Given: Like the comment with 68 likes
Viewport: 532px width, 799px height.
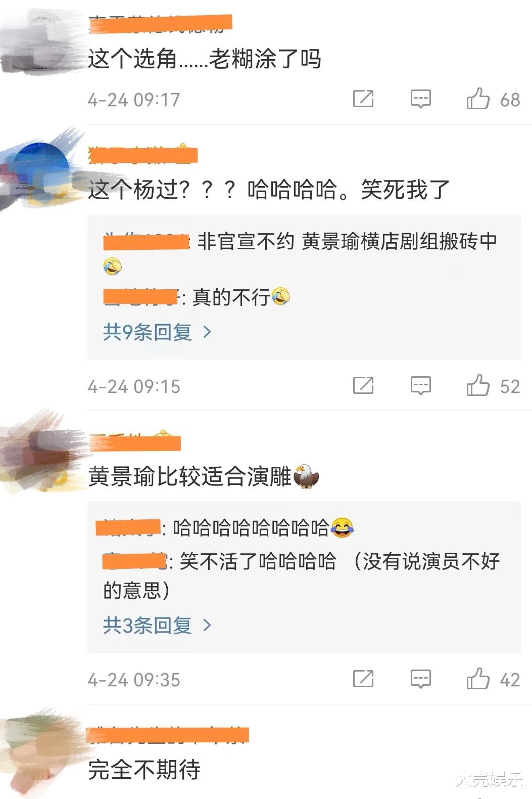Looking at the screenshot, I should click(478, 99).
